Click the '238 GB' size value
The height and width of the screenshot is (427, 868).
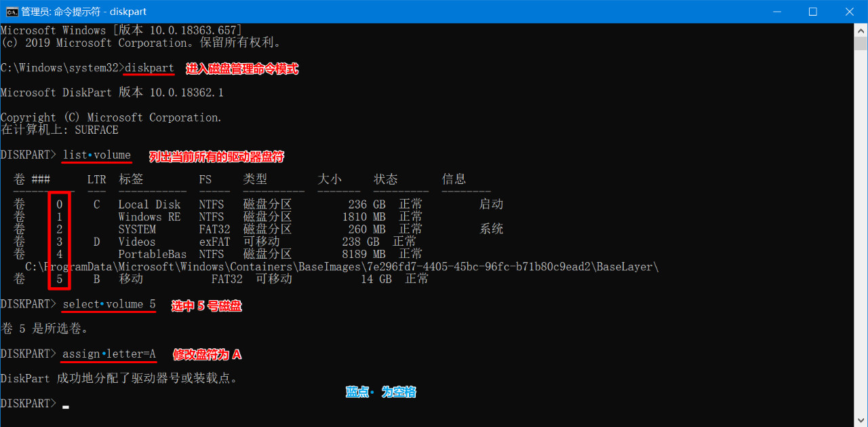pos(361,242)
